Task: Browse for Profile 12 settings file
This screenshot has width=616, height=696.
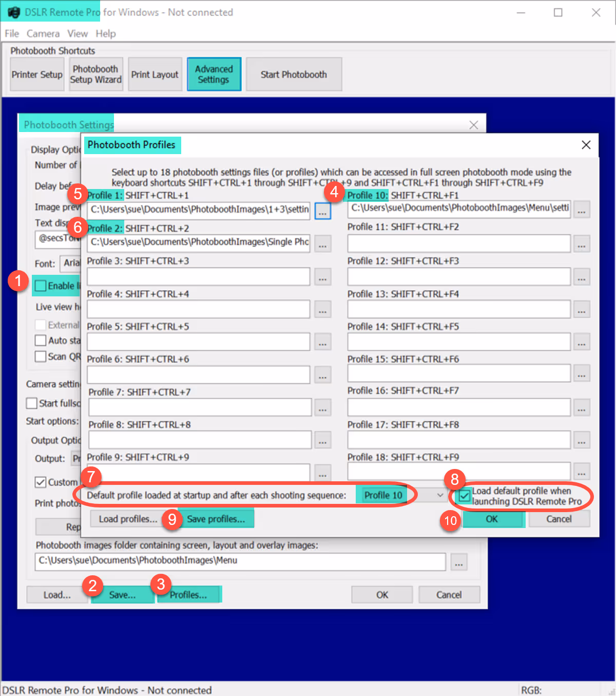Action: 582,277
